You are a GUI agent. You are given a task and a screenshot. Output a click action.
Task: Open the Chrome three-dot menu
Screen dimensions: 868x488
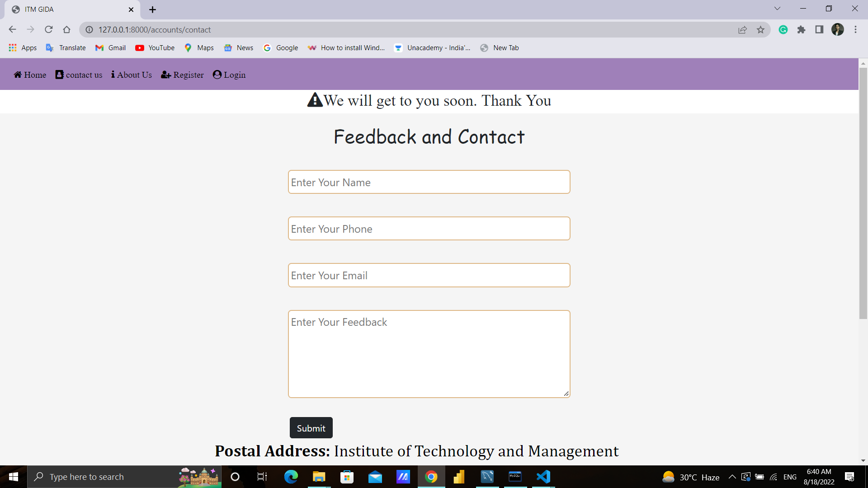pos(855,29)
